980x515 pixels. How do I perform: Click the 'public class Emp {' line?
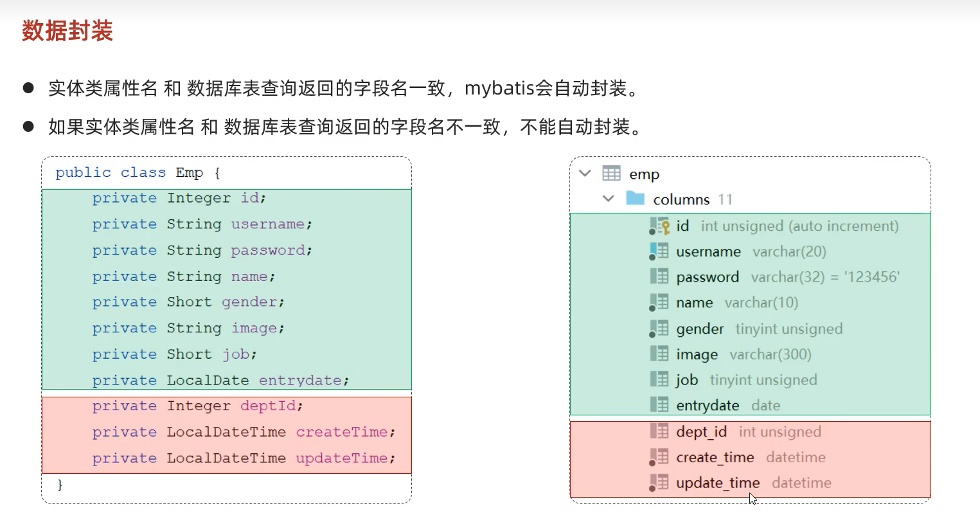(x=138, y=173)
